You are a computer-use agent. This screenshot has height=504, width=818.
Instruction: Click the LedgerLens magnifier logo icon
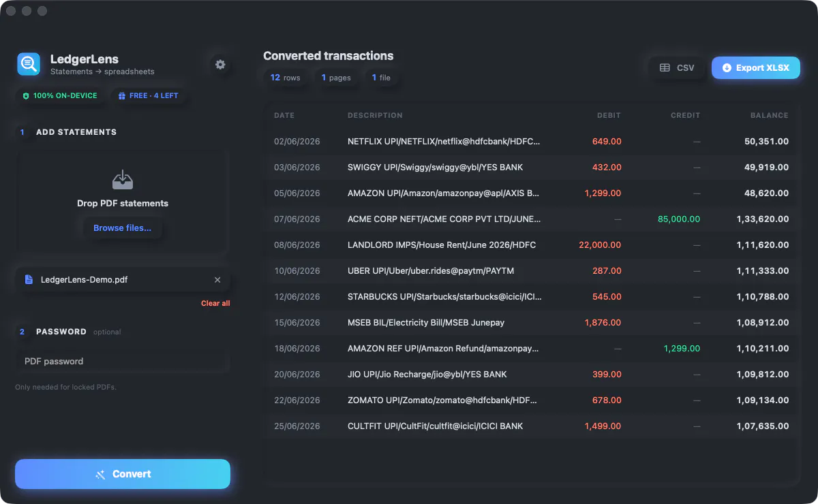coord(29,64)
